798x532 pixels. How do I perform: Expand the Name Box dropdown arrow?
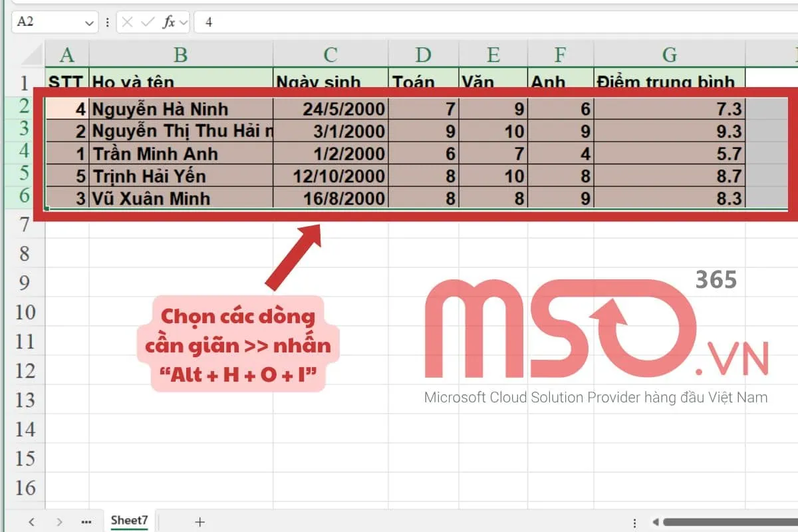(x=90, y=22)
